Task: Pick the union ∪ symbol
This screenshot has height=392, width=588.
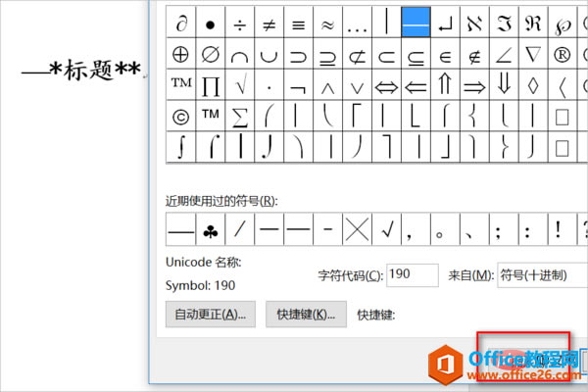Action: tap(269, 53)
